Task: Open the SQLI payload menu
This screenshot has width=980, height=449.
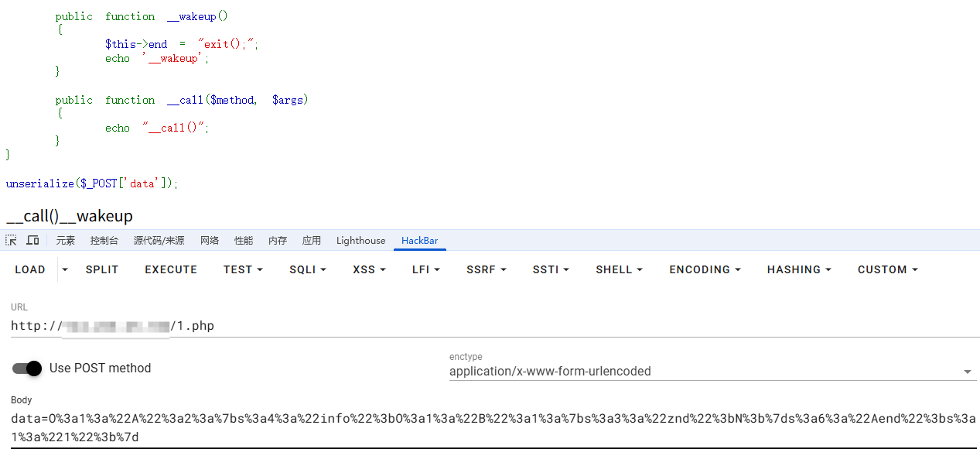Action: click(308, 269)
